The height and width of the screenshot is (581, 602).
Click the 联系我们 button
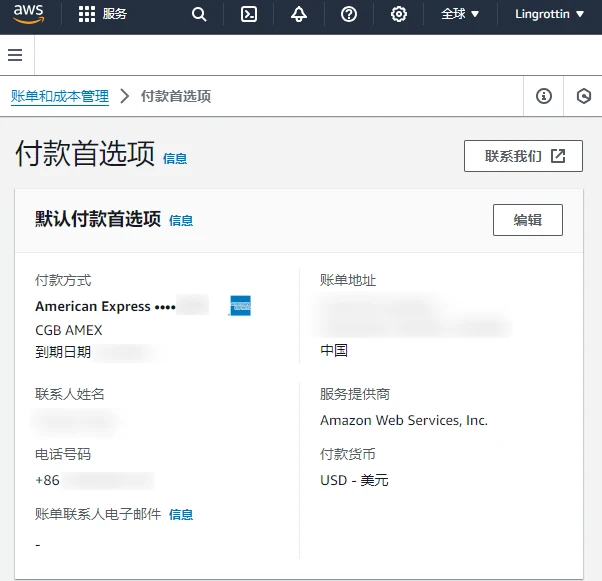click(523, 156)
